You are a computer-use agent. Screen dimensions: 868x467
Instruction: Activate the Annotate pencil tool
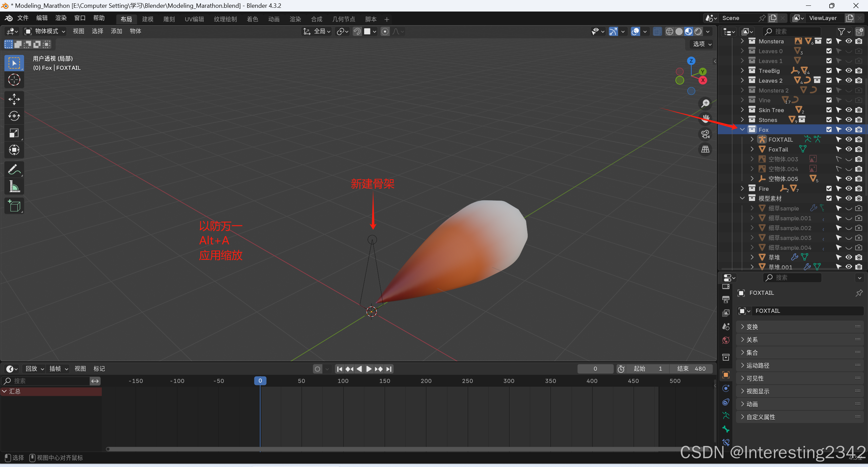14,169
